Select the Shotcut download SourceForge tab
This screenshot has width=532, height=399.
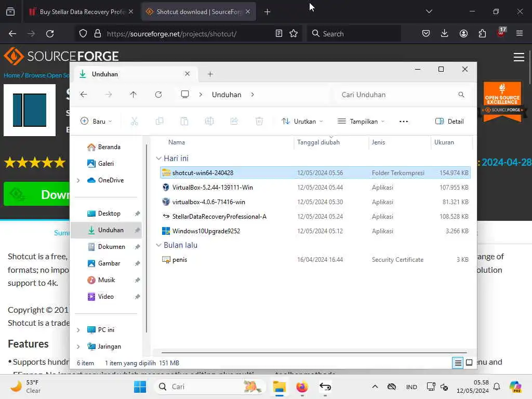click(x=198, y=12)
